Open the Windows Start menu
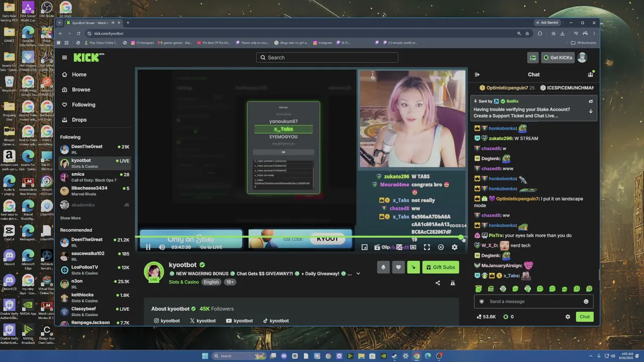This screenshot has height=362, width=644. click(205, 356)
